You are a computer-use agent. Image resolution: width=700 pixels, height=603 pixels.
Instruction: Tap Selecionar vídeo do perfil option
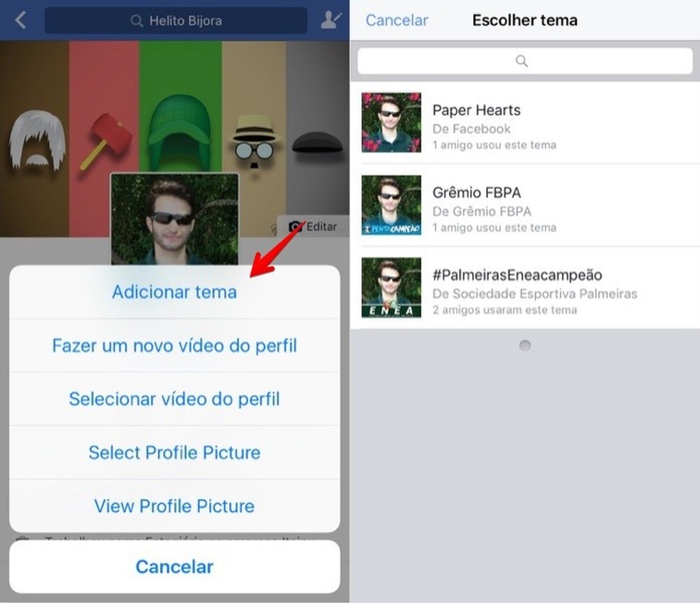click(174, 399)
